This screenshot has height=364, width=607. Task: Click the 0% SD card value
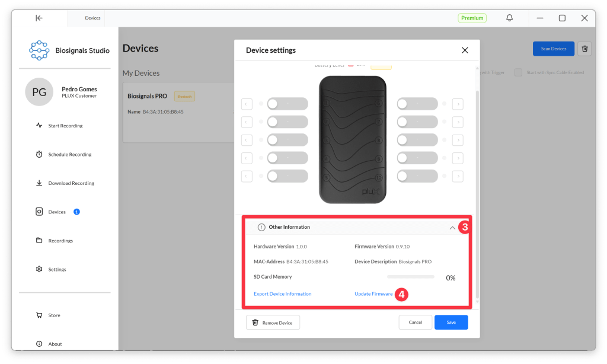coord(451,277)
